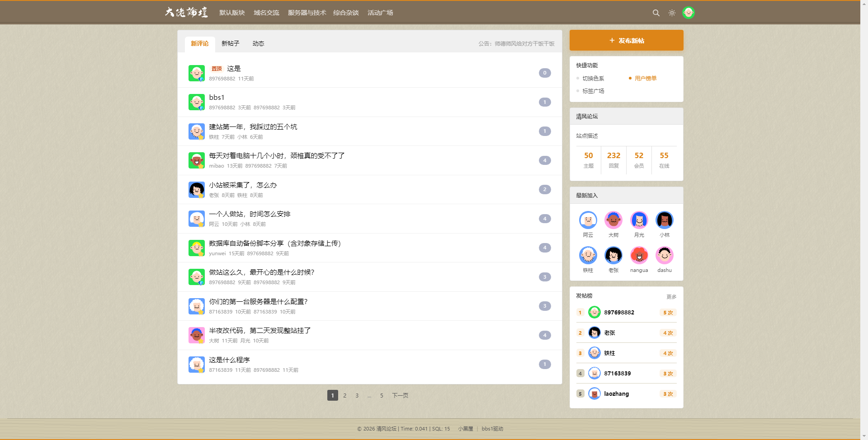Image resolution: width=868 pixels, height=440 pixels.
Task: Open 大树 avatar in 最新加入
Action: click(x=613, y=220)
